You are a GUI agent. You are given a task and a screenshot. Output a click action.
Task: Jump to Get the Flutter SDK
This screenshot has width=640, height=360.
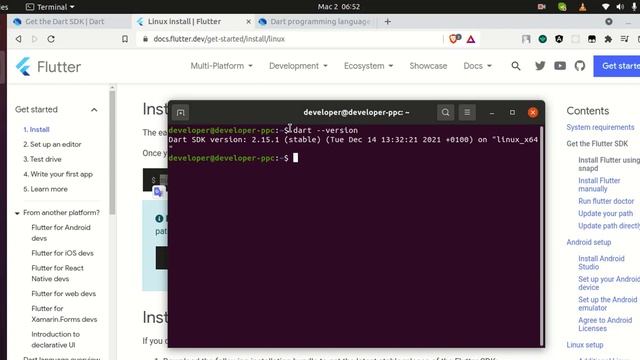(x=597, y=144)
